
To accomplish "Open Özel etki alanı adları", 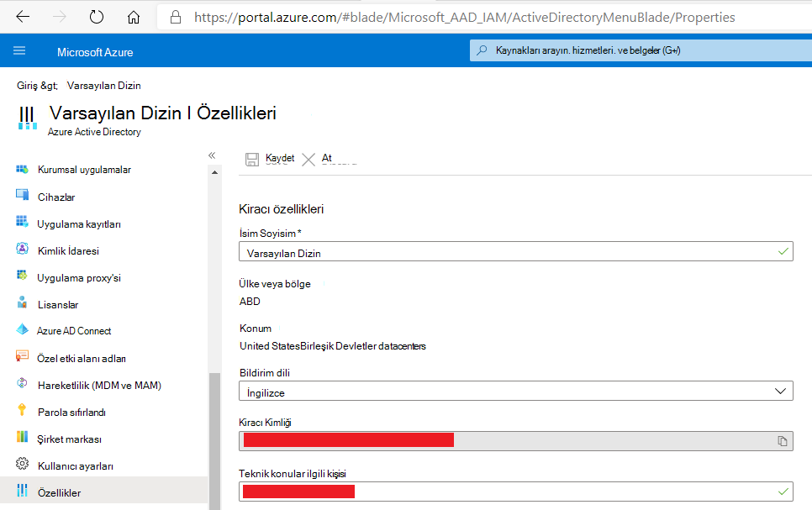I will [x=82, y=358].
